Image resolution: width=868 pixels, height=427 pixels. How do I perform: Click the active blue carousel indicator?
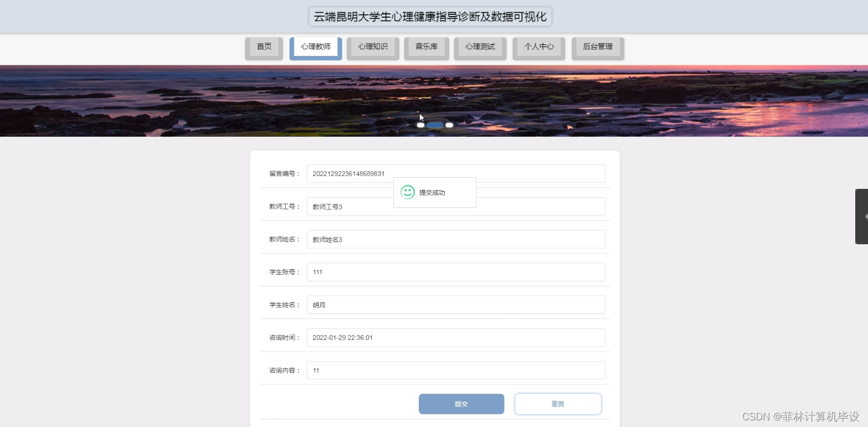click(x=435, y=125)
